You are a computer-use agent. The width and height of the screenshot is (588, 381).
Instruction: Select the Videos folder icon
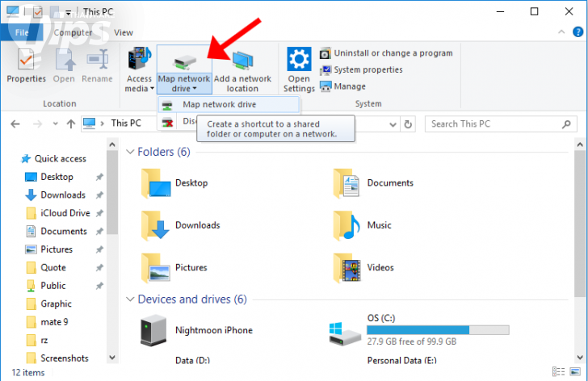point(346,267)
